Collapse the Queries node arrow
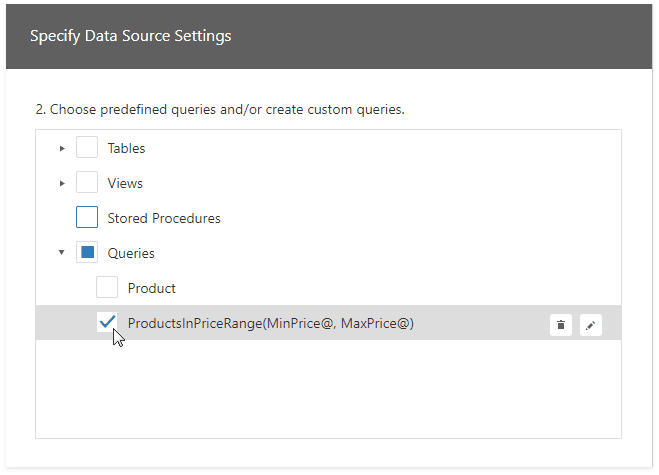This screenshot has height=475, width=659. tap(62, 253)
